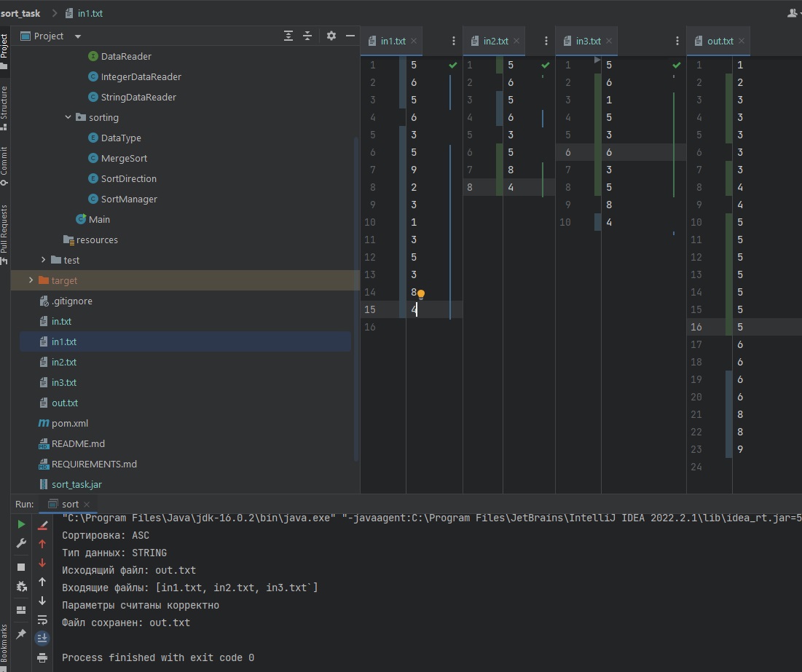Viewport: 802px width, 672px height.
Task: Select SortManager class in the tree
Action: pos(129,199)
